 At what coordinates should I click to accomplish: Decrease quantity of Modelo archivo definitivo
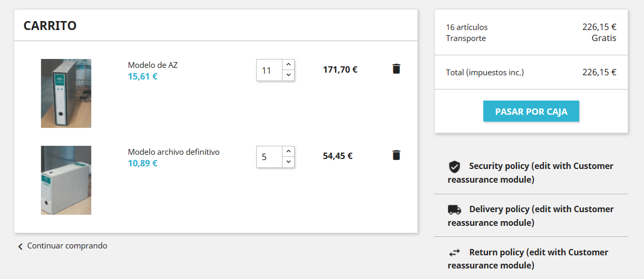tap(288, 162)
